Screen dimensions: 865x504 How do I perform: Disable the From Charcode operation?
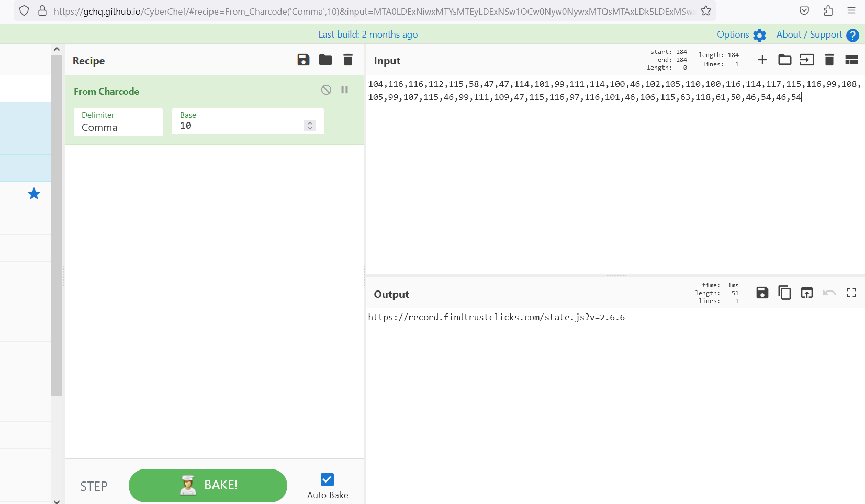326,89
